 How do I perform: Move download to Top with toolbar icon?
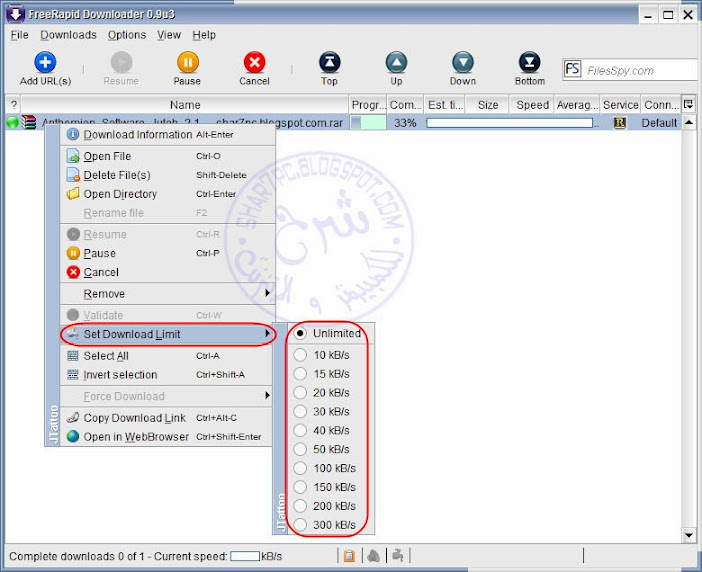[x=330, y=62]
